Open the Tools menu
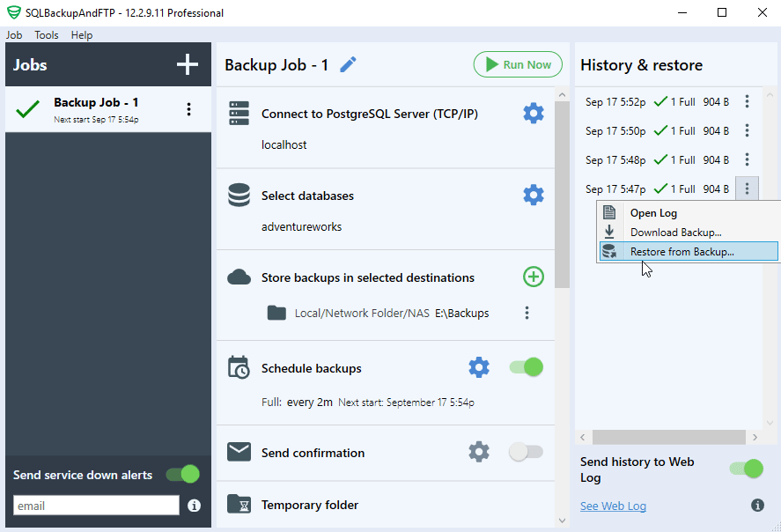781x532 pixels. click(46, 35)
